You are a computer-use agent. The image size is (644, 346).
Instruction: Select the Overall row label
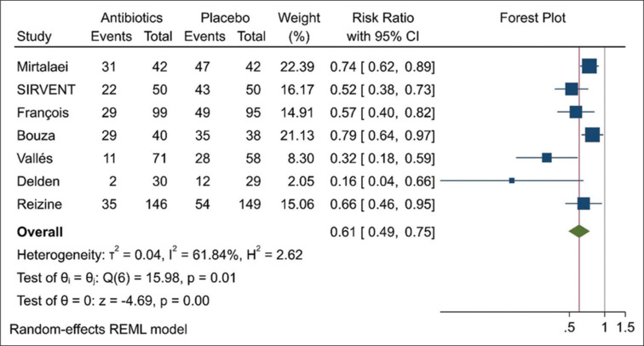pyautogui.click(x=38, y=231)
